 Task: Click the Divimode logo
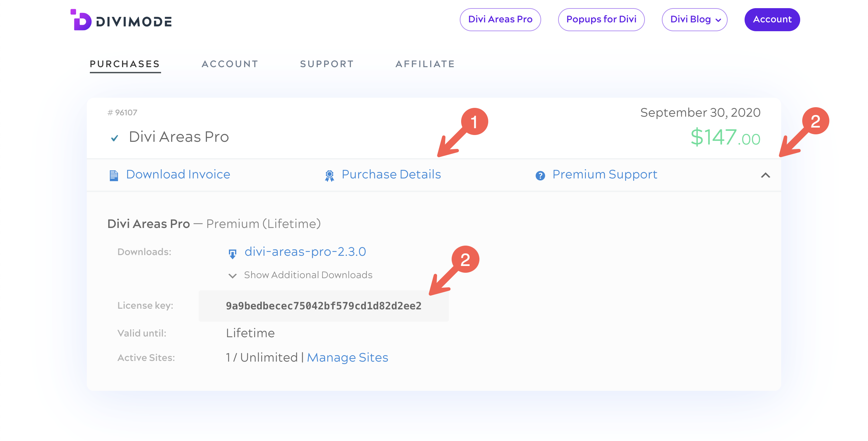coord(121,20)
